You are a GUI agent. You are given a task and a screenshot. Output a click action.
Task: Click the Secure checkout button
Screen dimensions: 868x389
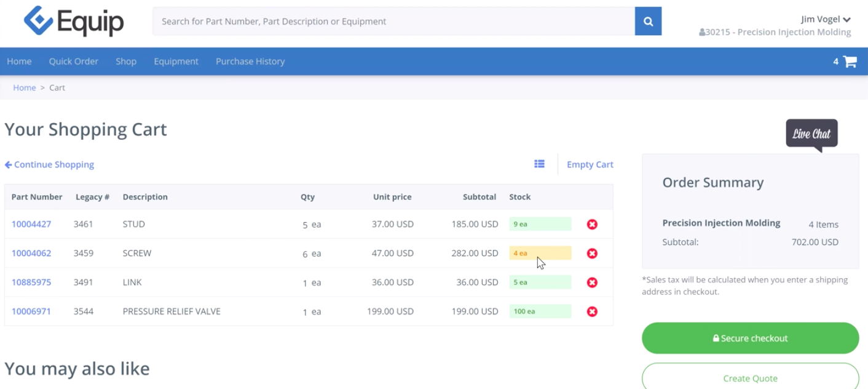point(750,338)
